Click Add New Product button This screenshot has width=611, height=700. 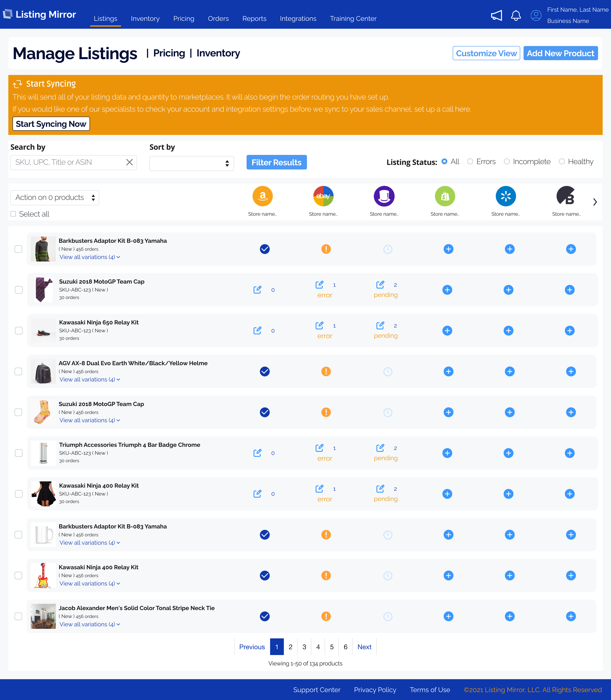(x=560, y=53)
